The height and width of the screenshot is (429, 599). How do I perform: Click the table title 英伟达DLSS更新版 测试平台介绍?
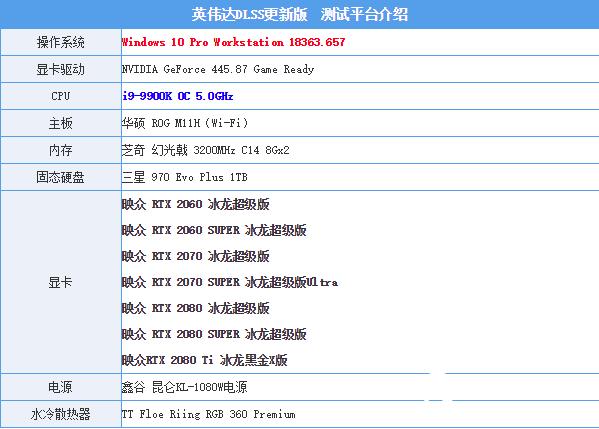(300, 15)
